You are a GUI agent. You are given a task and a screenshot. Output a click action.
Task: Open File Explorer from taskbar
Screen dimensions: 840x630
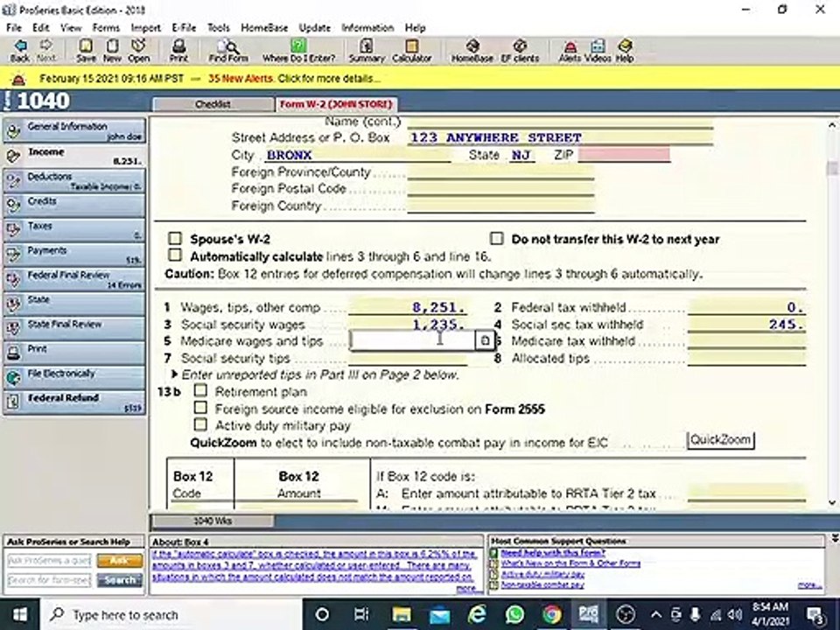401,614
